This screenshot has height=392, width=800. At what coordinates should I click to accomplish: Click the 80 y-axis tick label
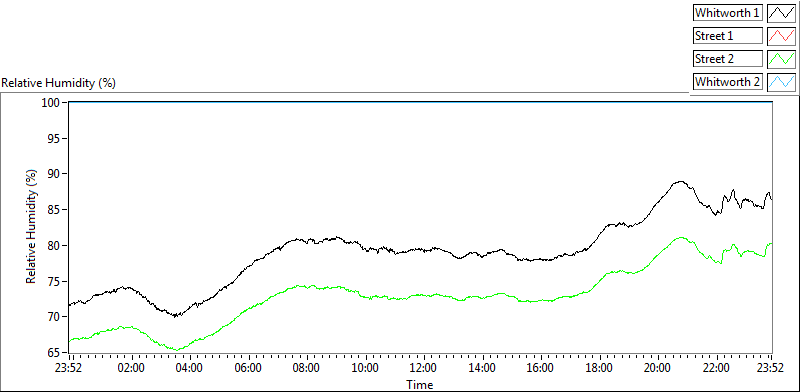click(55, 246)
